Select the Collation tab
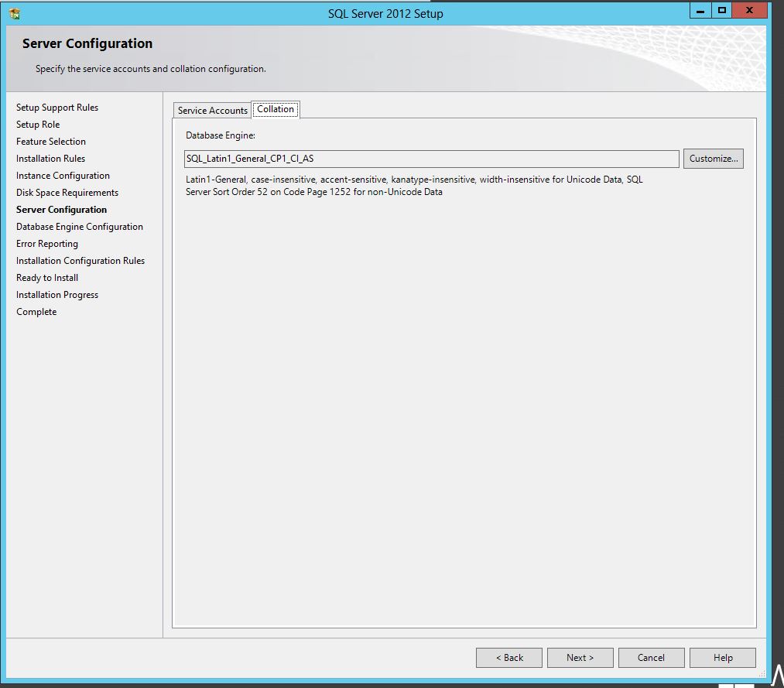Viewport: 784px width, 688px height. pyautogui.click(x=276, y=109)
